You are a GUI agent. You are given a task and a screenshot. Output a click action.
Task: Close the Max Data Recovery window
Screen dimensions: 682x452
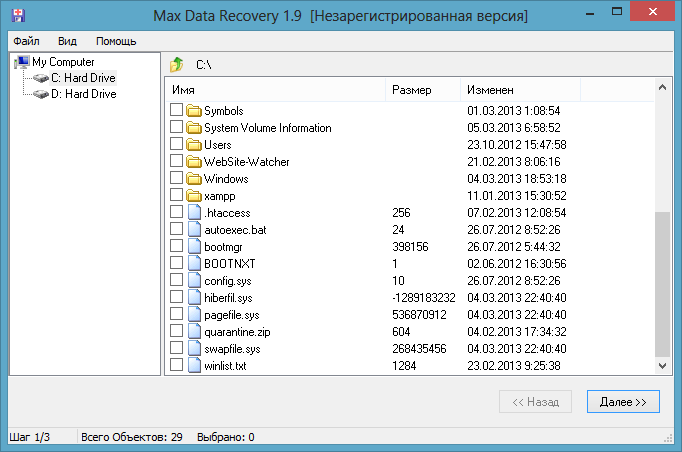click(x=652, y=11)
